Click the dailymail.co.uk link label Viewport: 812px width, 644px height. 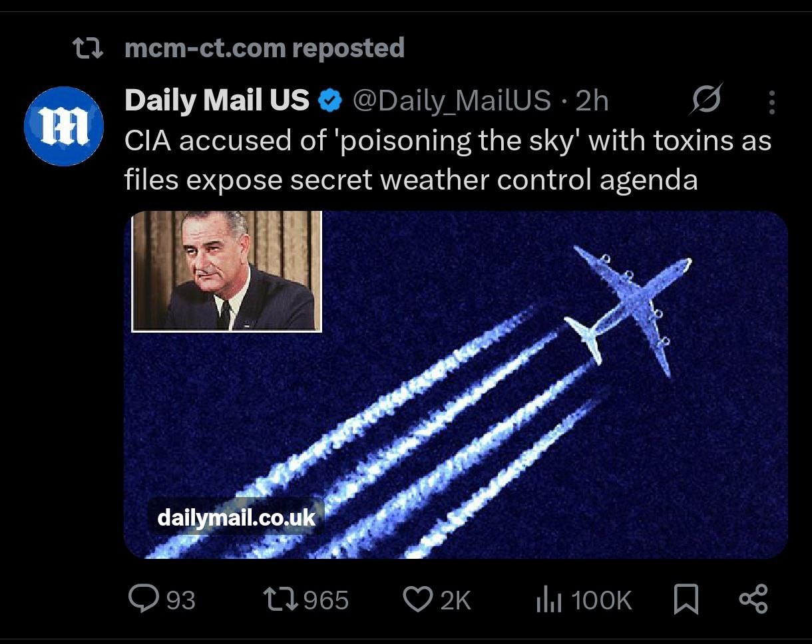coord(236,517)
